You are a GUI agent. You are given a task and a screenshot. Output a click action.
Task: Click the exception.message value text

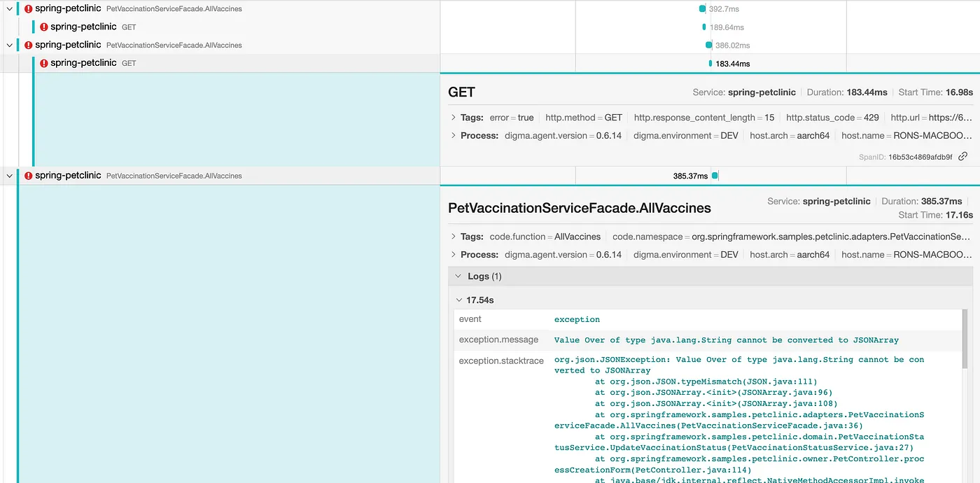tap(726, 340)
